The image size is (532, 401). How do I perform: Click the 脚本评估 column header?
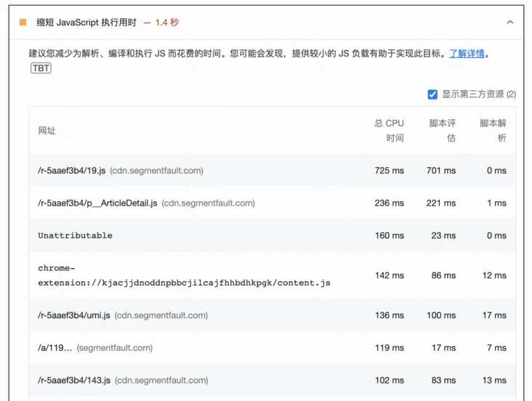[442, 131]
